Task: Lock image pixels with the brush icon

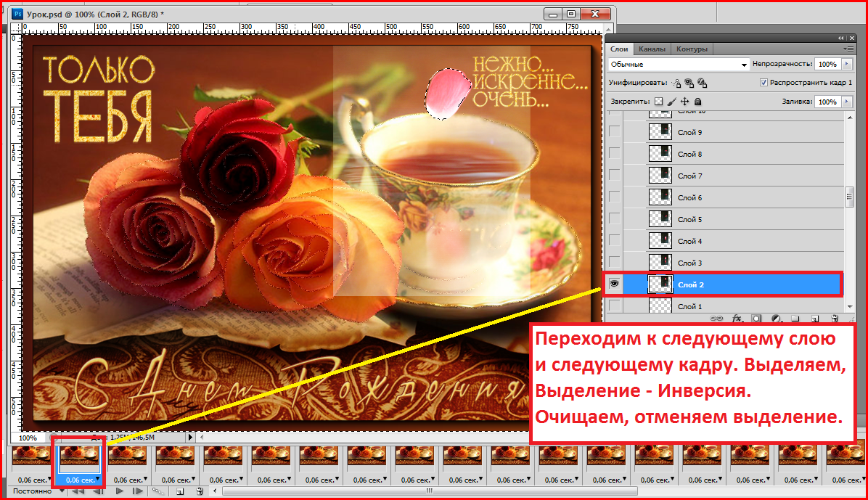Action: 671,102
